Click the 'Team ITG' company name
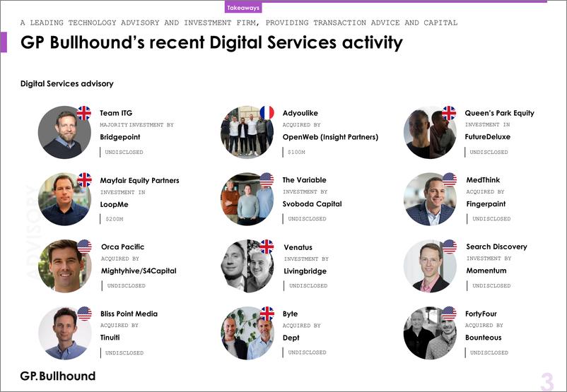The image size is (567, 392). coord(116,113)
